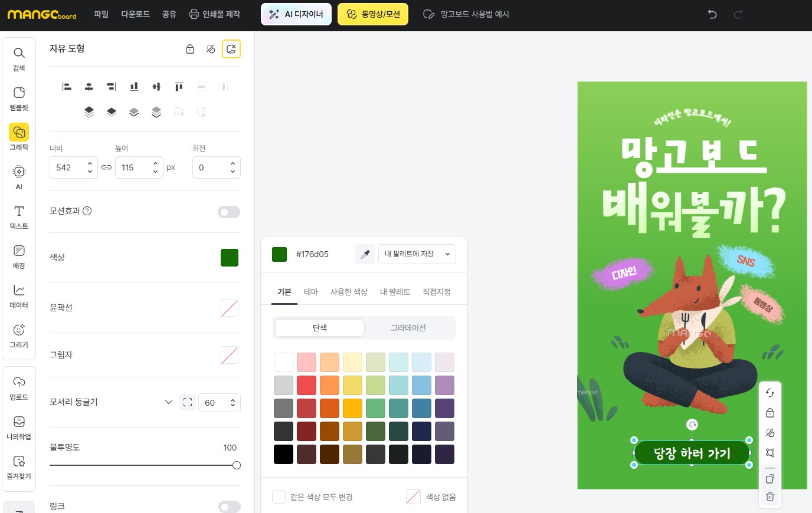
Task: Check the change all same colors checkbox
Action: click(279, 496)
